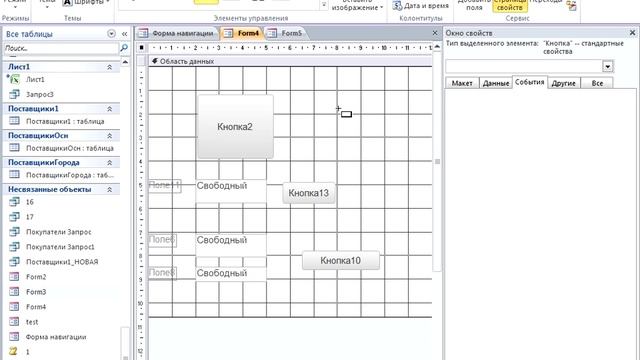Close the property sheet pane
This screenshot has height=360, width=640.
pyautogui.click(x=632, y=32)
